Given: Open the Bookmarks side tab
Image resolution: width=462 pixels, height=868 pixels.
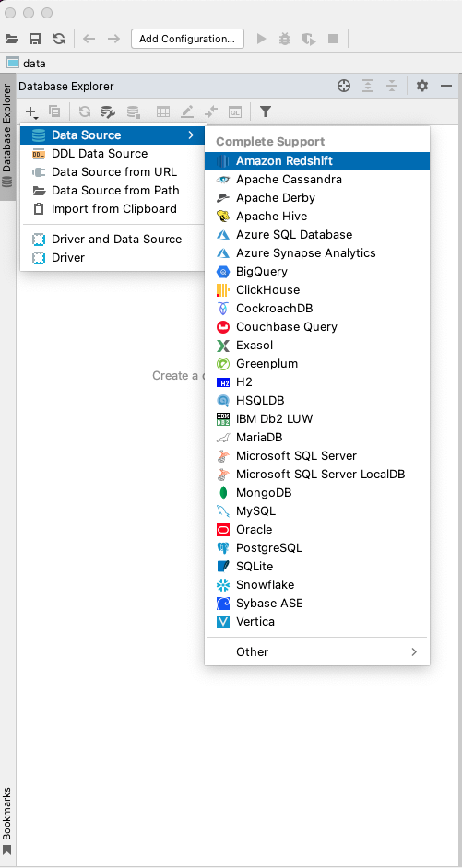Looking at the screenshot, I should 7,821.
